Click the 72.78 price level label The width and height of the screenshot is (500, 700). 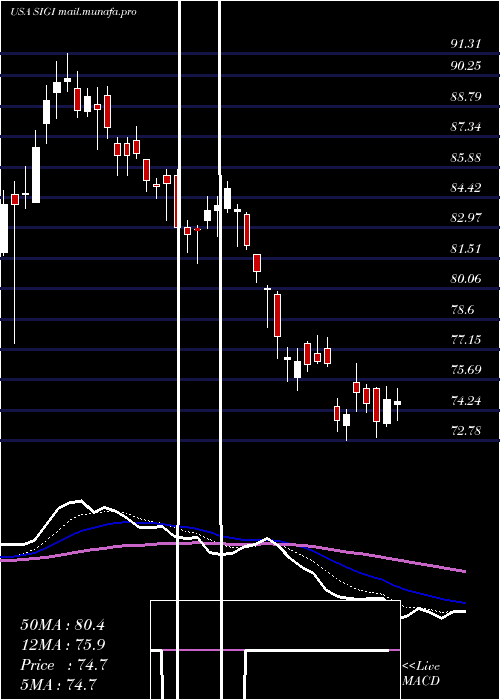tap(466, 431)
